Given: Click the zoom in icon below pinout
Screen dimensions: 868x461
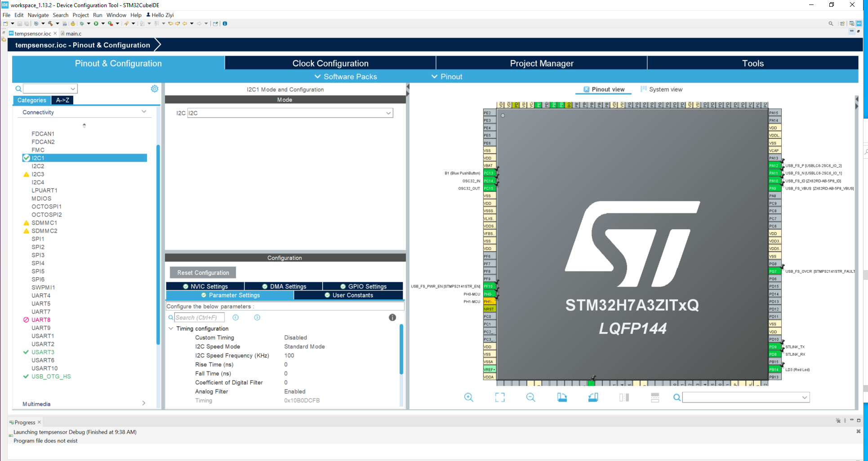Looking at the screenshot, I should point(468,398).
